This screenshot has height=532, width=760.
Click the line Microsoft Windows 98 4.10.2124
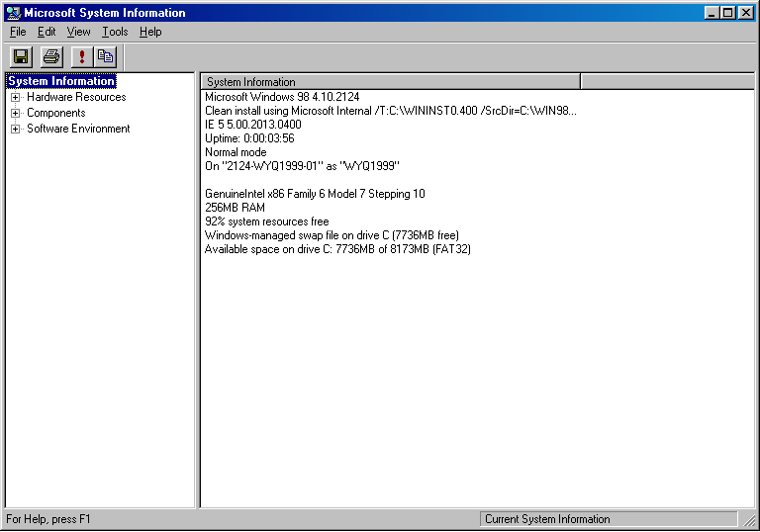[282, 97]
